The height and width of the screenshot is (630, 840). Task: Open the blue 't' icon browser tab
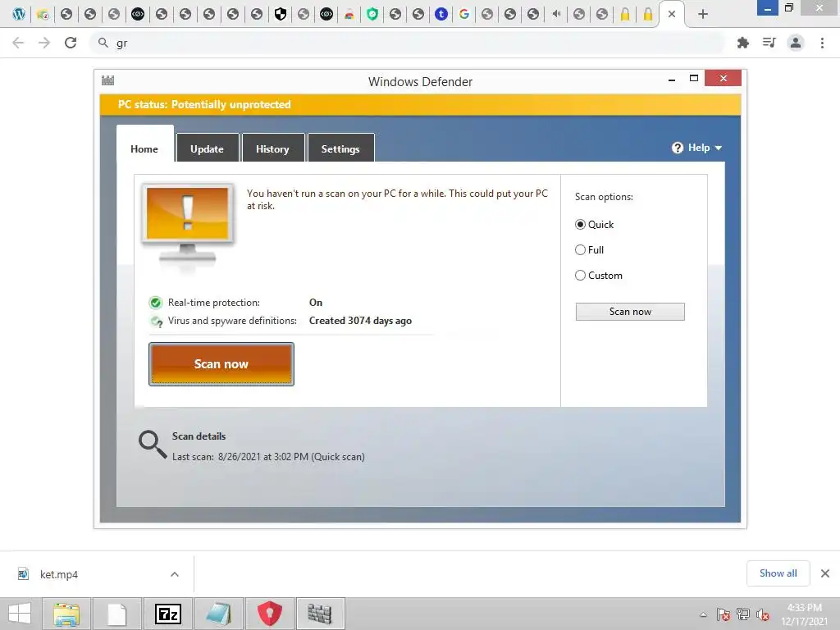point(441,15)
